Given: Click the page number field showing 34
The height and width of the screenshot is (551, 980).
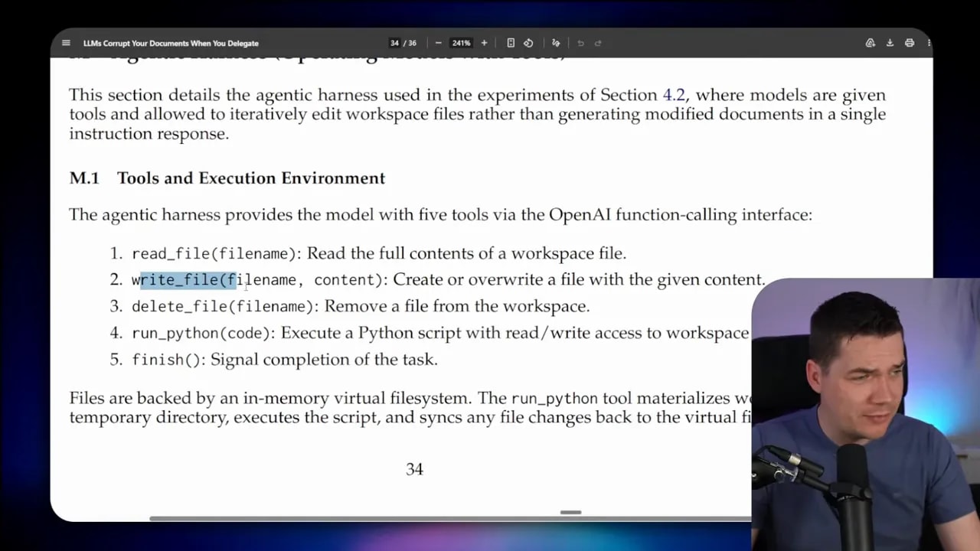Looking at the screenshot, I should point(394,43).
